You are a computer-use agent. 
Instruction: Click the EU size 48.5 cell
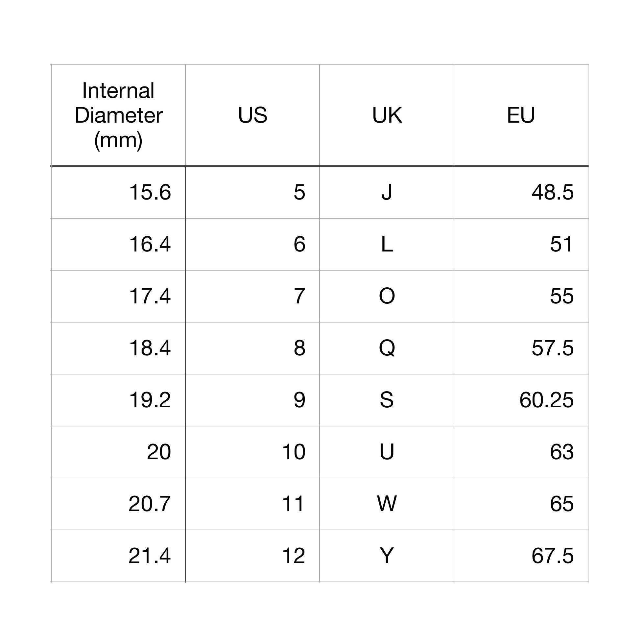coord(552,192)
